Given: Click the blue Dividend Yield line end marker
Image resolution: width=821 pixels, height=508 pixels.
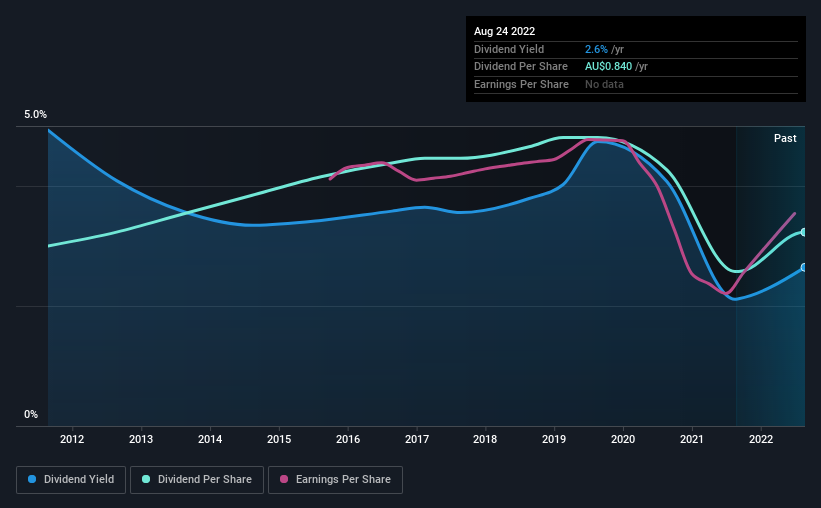Looking at the screenshot, I should (804, 268).
